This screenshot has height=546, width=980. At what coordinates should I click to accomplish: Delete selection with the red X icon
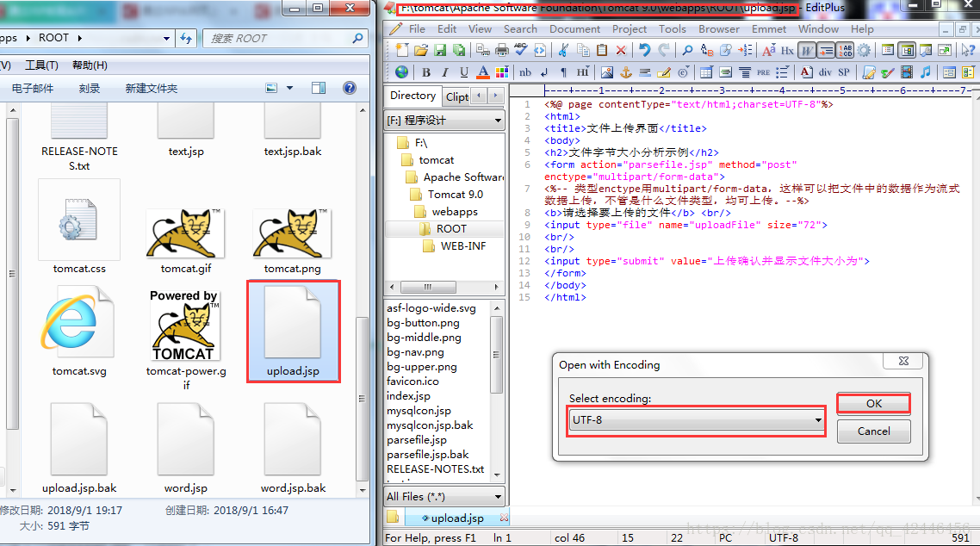pos(621,50)
